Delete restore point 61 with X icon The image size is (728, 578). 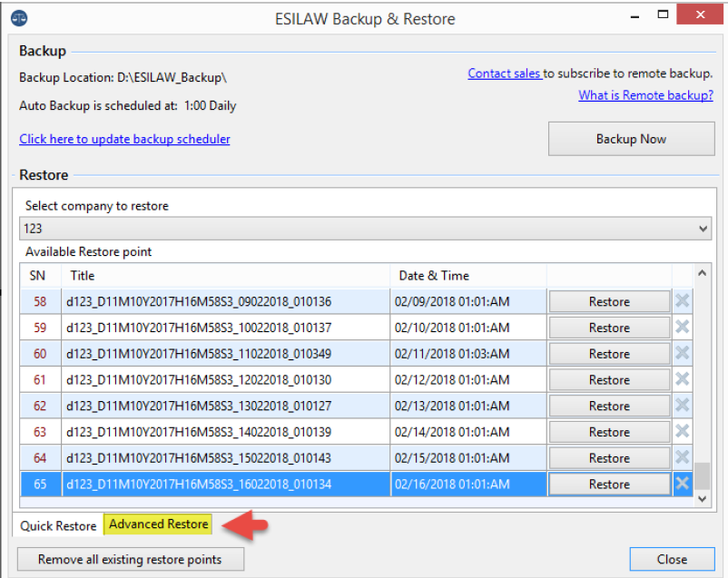pyautogui.click(x=682, y=379)
